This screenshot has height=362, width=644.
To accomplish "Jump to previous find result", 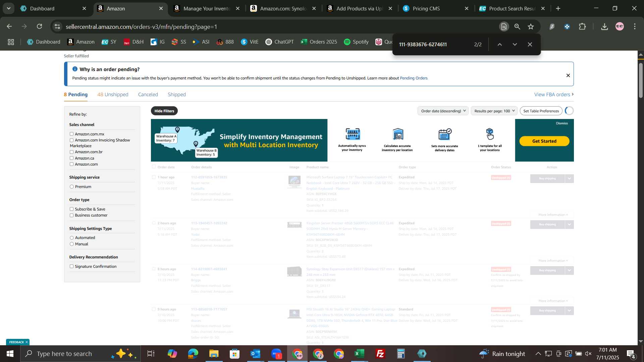I will pos(499,44).
